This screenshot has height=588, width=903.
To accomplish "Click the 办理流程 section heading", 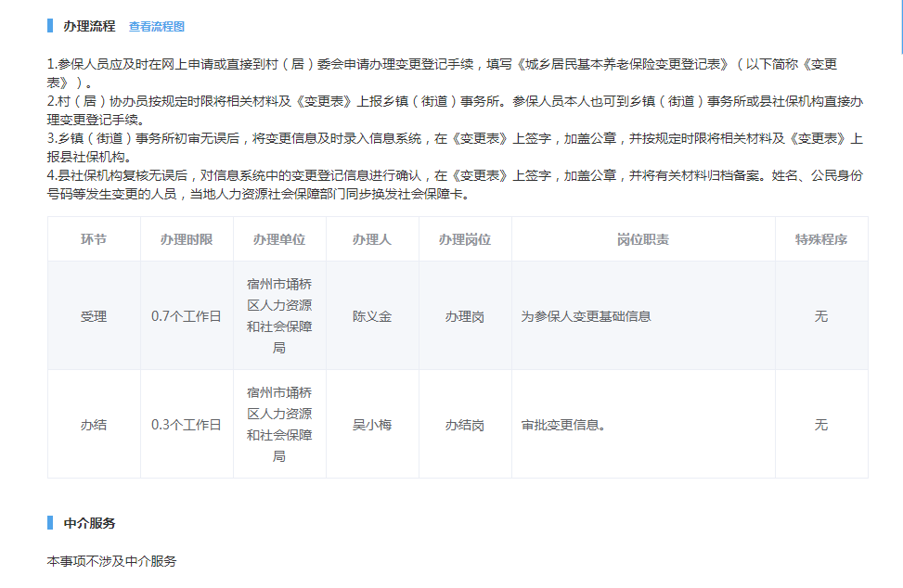I will 89,26.
